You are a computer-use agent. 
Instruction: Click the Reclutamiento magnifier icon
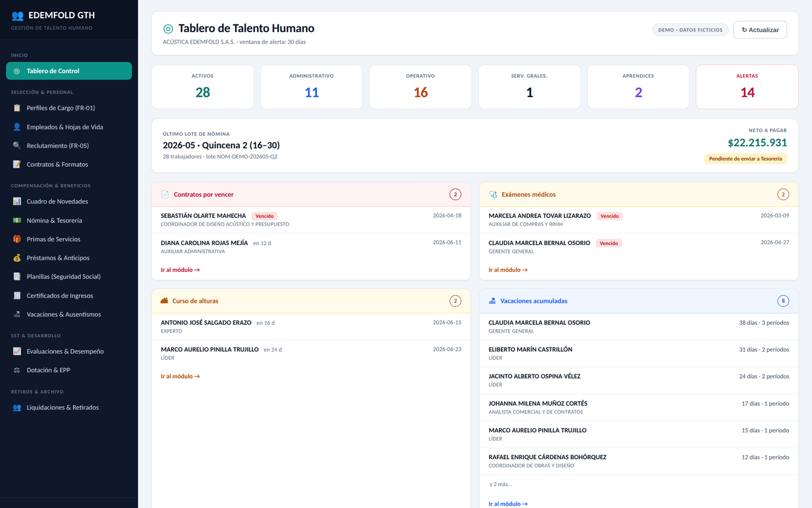tap(17, 146)
